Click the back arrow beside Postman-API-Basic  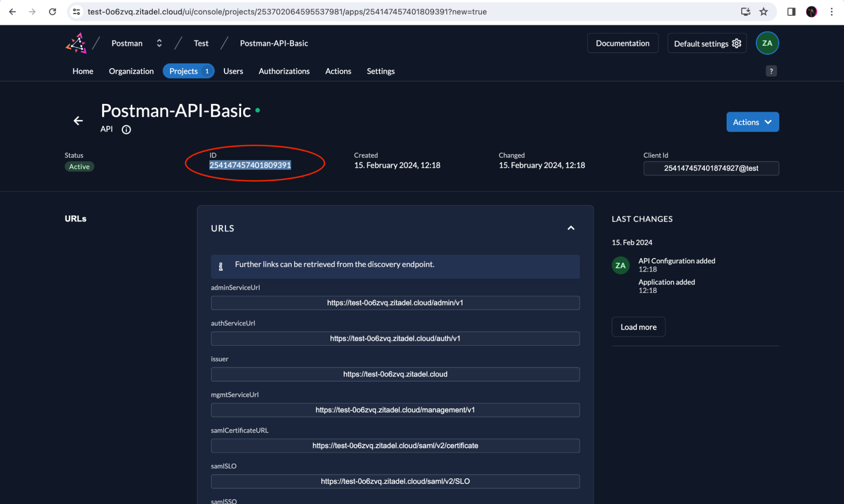(78, 121)
